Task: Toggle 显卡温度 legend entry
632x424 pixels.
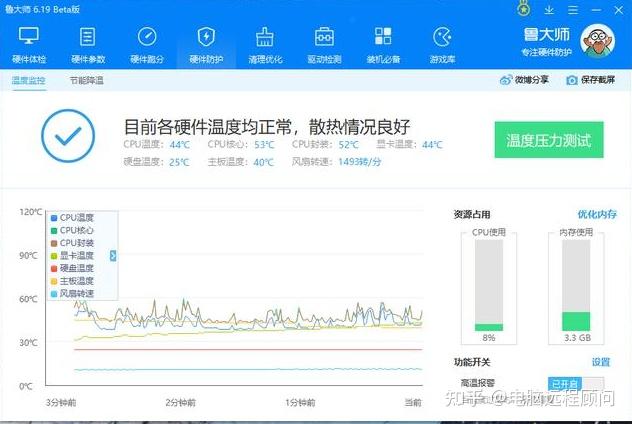Action: coord(72,256)
